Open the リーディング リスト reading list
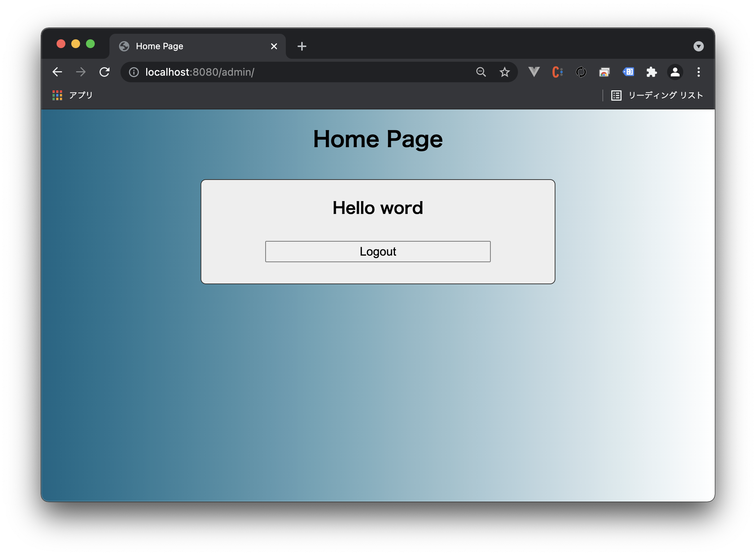756x556 pixels. tap(657, 95)
